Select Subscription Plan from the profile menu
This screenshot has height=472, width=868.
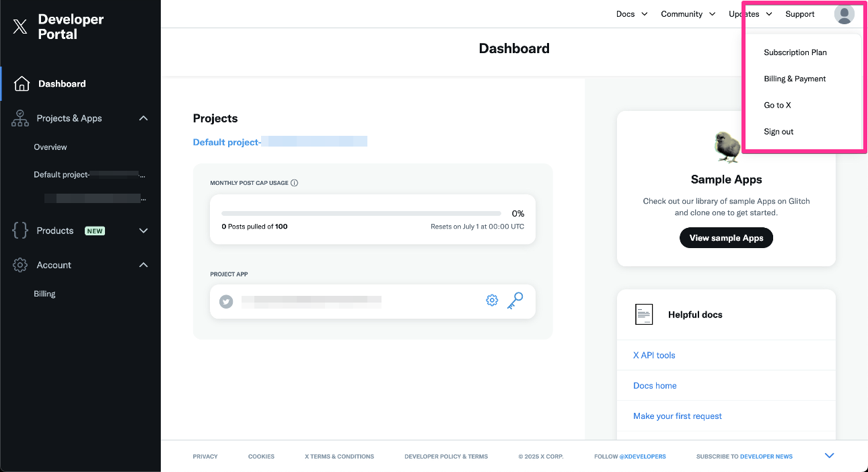coord(795,52)
